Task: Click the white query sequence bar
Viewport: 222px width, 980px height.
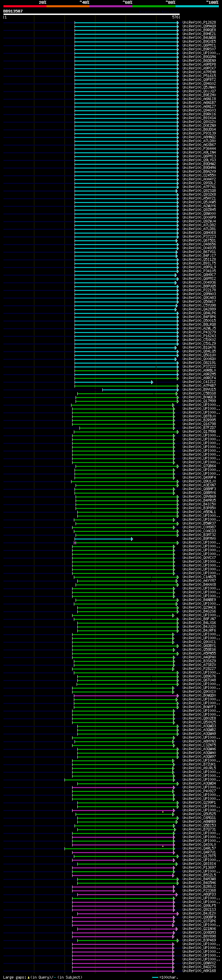Action: click(92, 15)
